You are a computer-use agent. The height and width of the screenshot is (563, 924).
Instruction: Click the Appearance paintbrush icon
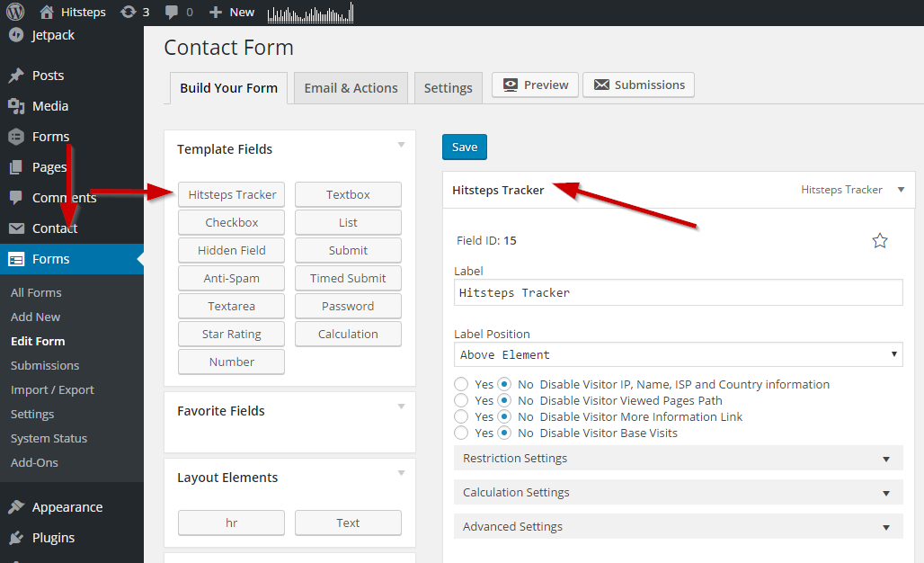pyautogui.click(x=16, y=507)
